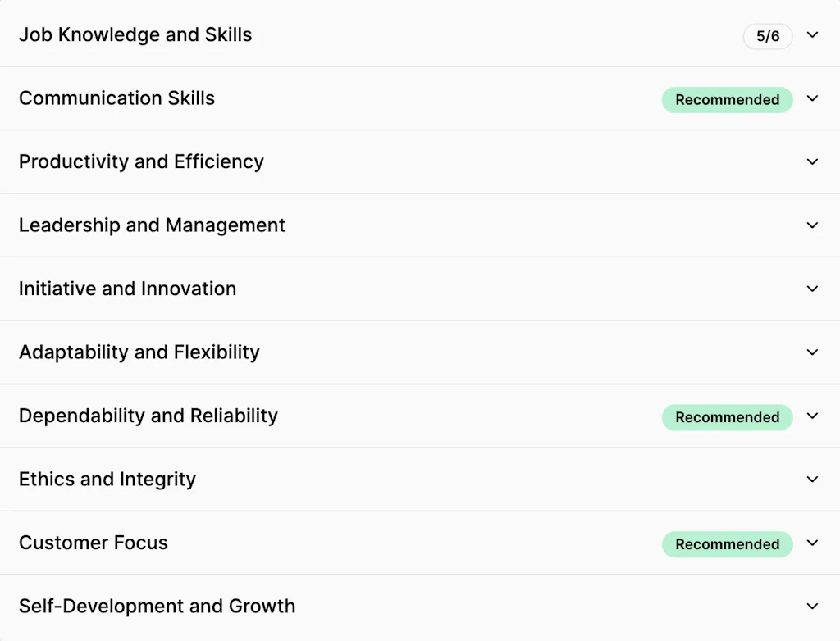The height and width of the screenshot is (641, 840).
Task: Click Recommended badge on Dependability and Reliability
Action: [x=727, y=417]
